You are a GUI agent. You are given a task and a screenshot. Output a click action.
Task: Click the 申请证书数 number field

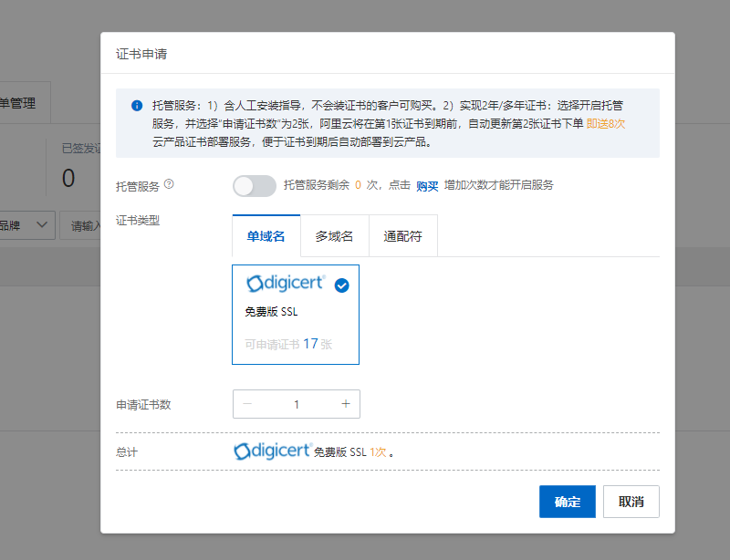tap(297, 404)
